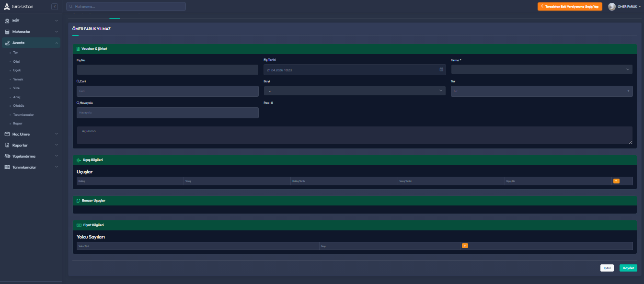Viewport: 644px width, 284px height.
Task: Open the Bayi dropdown
Action: (355, 91)
